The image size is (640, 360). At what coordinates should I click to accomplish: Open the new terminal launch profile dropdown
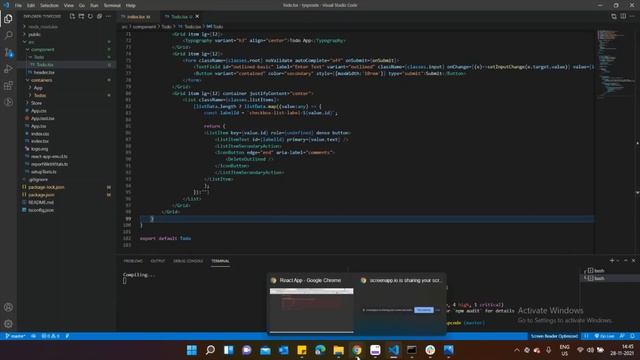(x=618, y=260)
